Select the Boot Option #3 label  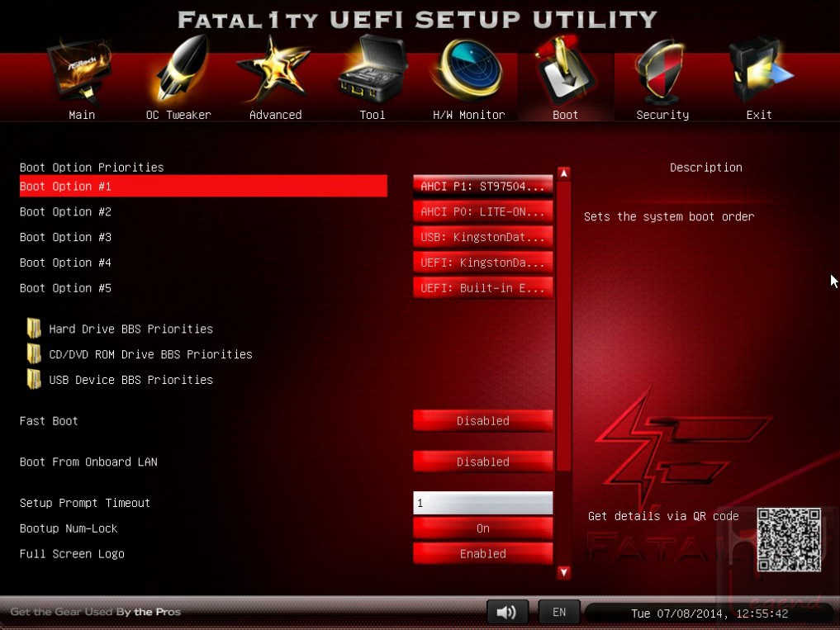65,237
